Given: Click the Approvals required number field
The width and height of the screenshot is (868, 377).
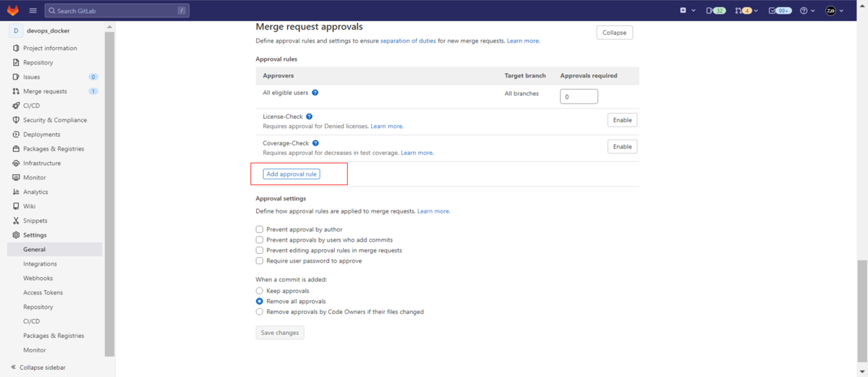Looking at the screenshot, I should click(x=579, y=97).
